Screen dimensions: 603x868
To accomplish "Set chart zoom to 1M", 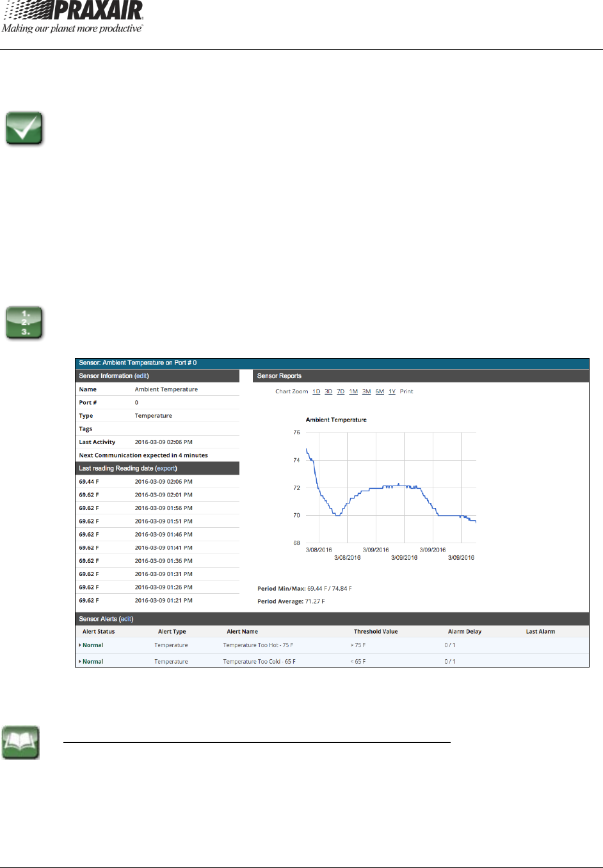I will (x=353, y=391).
